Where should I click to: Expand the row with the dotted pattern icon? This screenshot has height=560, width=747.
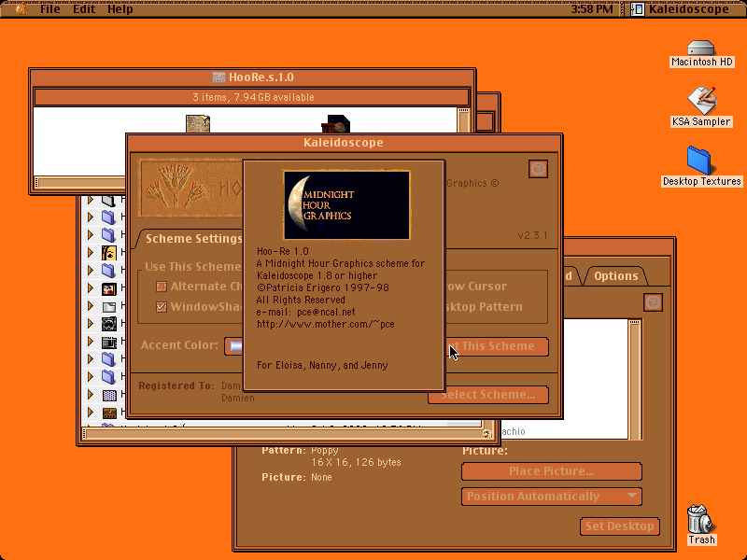tap(90, 395)
